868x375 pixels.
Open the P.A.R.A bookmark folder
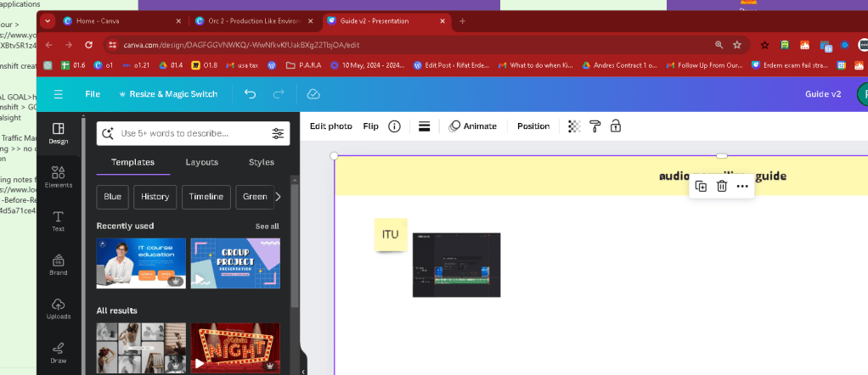pyautogui.click(x=303, y=65)
